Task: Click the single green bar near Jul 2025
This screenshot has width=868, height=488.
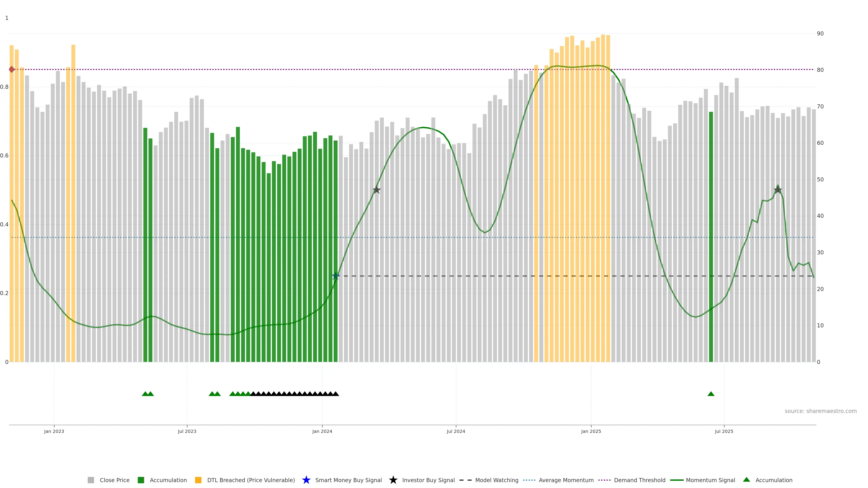Action: pyautogui.click(x=711, y=236)
